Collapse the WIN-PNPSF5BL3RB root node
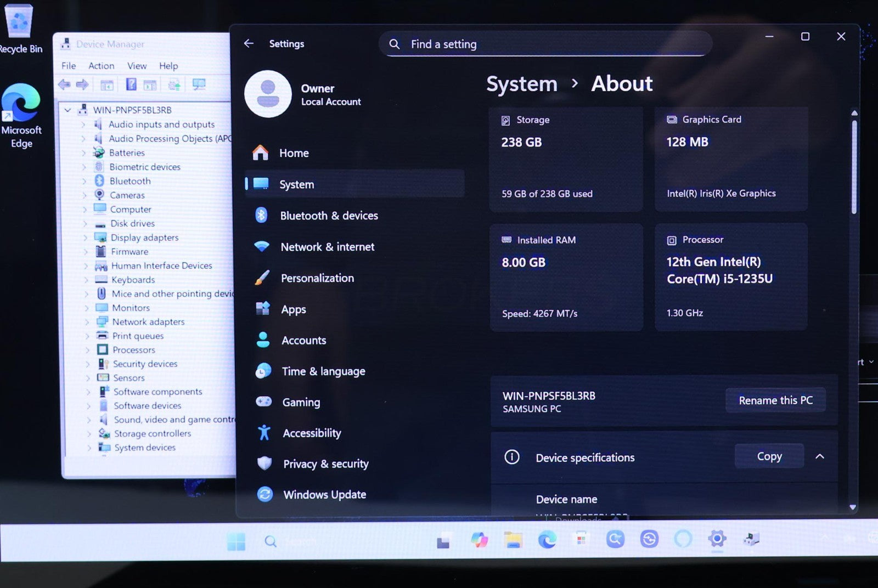 pyautogui.click(x=67, y=110)
